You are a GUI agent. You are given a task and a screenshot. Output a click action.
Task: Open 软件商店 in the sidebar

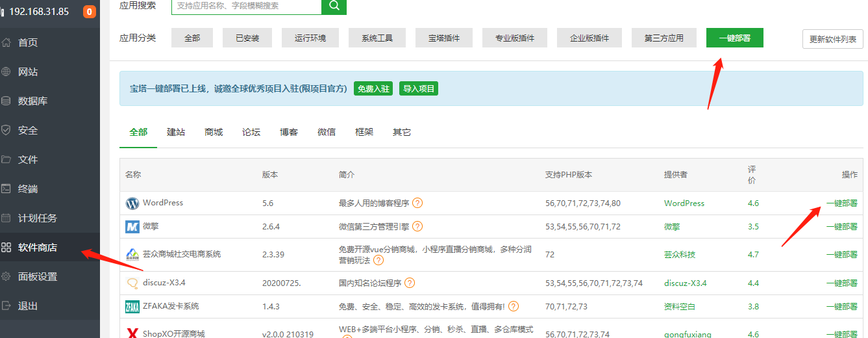[x=38, y=247]
